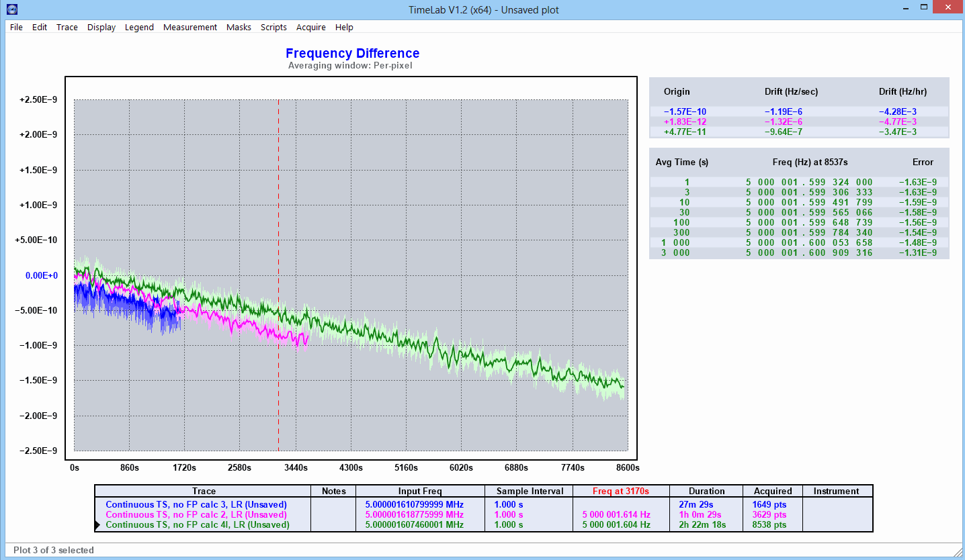The image size is (965, 560).
Task: Click the 1 000 s averaging time row
Action: pyautogui.click(x=799, y=242)
